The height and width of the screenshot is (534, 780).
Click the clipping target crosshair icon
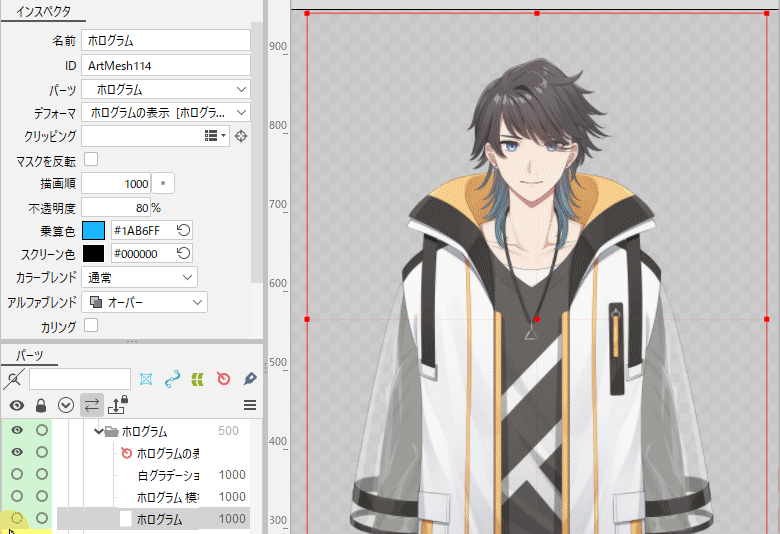[241, 136]
